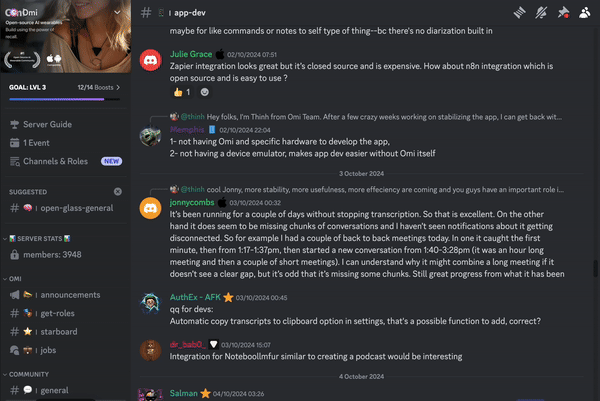Image resolution: width=600 pixels, height=401 pixels.
Task: Collapse the COMMUNITY channel category
Action: click(28, 372)
